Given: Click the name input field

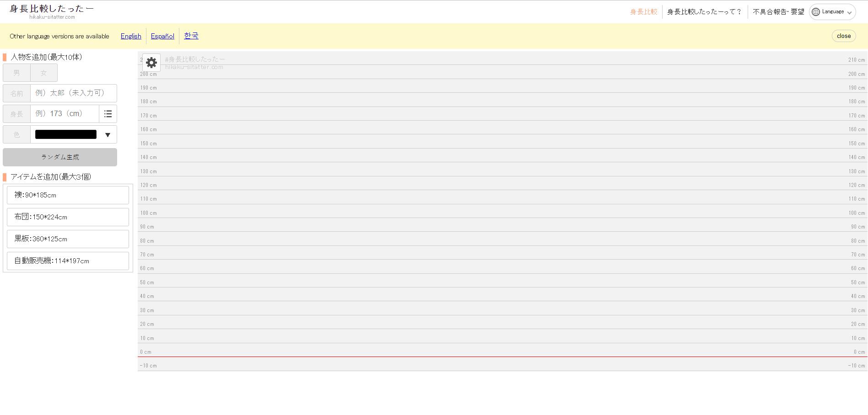Looking at the screenshot, I should [73, 93].
